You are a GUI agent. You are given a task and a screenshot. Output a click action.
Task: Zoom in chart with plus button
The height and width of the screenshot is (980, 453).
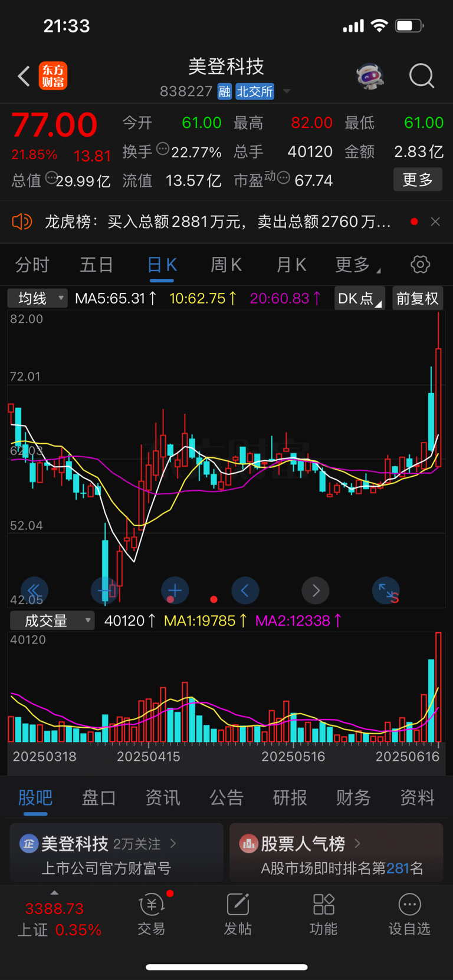click(x=175, y=590)
